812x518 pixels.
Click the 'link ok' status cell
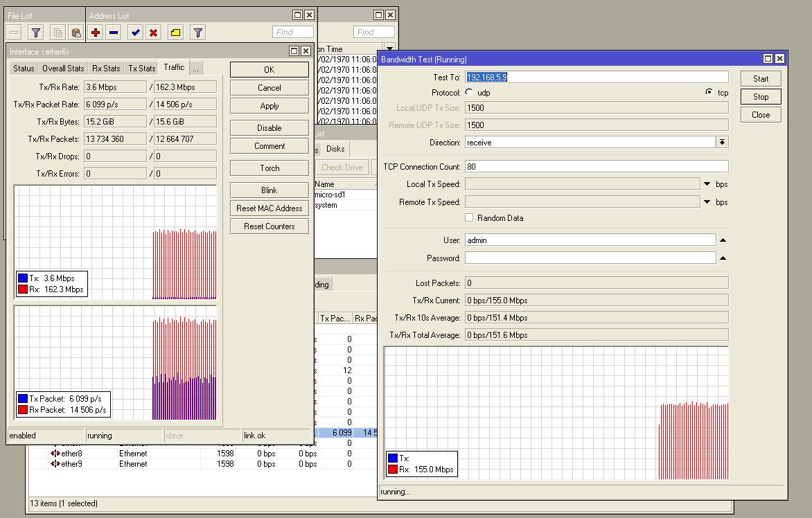coord(278,436)
